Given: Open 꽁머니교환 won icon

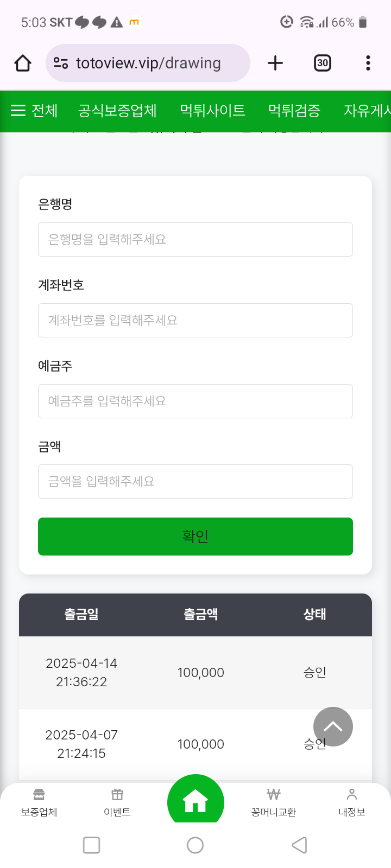Looking at the screenshot, I should (x=274, y=802).
